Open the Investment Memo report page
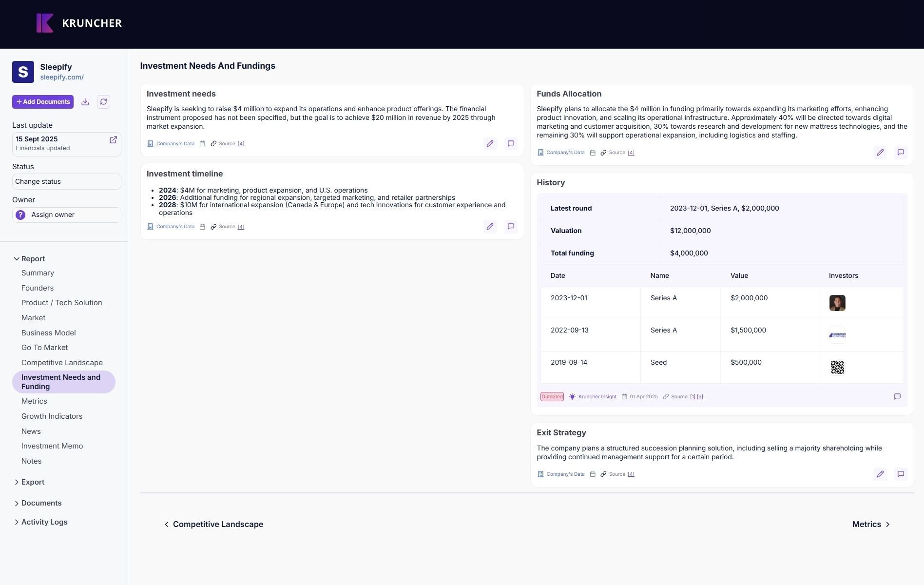The width and height of the screenshot is (924, 585). (x=52, y=446)
